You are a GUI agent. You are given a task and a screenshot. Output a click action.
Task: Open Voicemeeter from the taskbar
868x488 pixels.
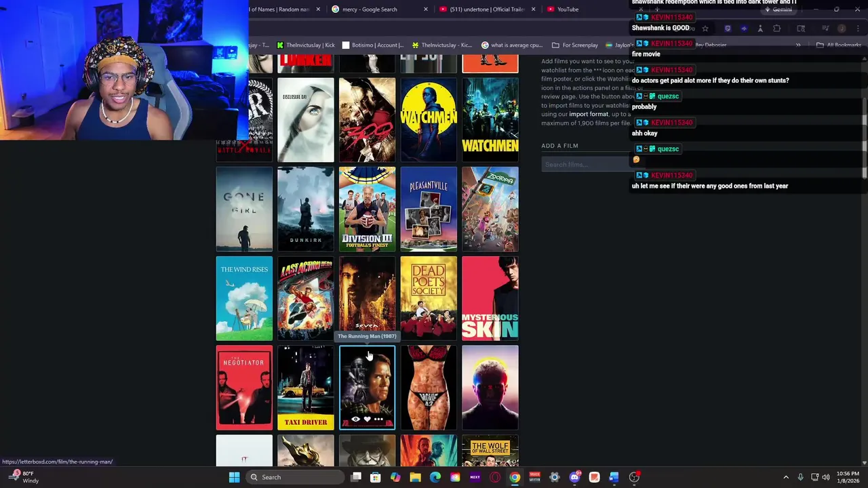tap(534, 477)
